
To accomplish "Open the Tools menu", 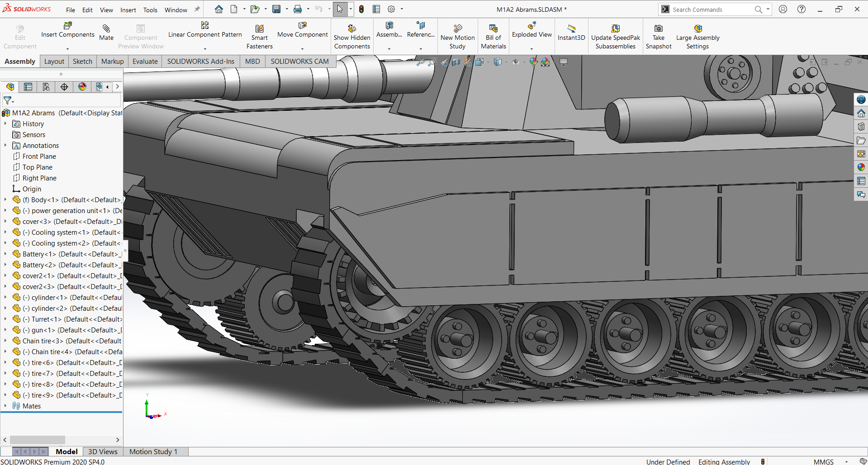I will pos(150,9).
